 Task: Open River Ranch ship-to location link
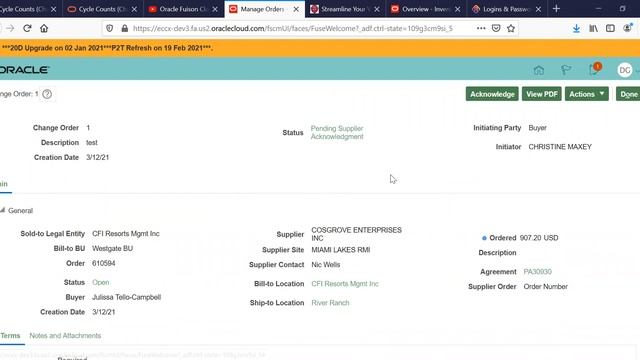coord(330,302)
